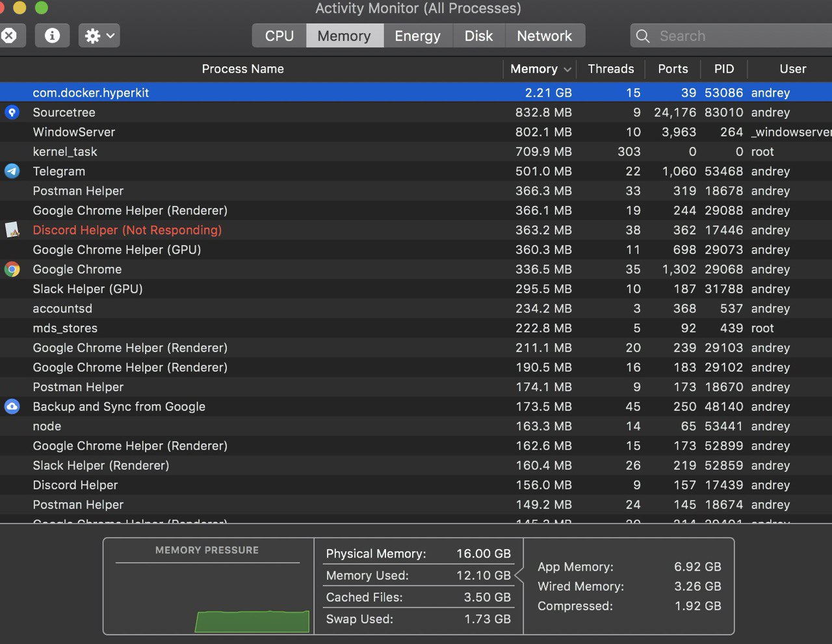
Task: Sort by Ports column header
Action: point(673,69)
